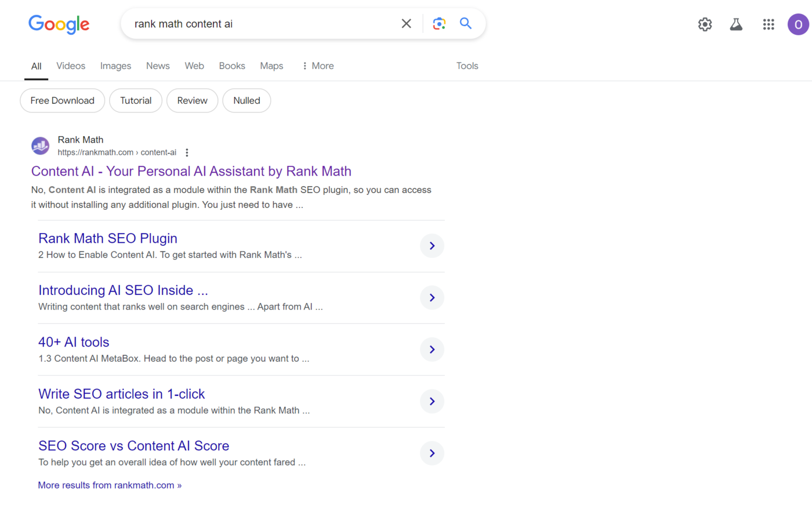Open Google Lens image search

point(439,23)
